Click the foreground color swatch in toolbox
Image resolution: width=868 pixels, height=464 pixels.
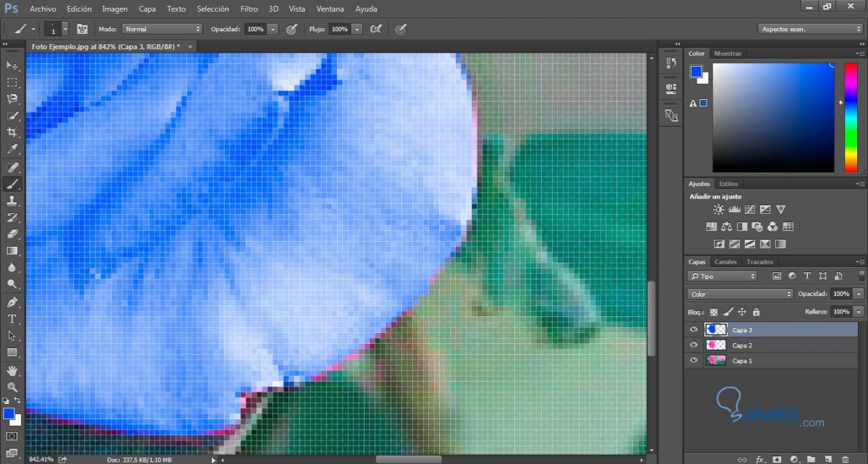click(9, 414)
